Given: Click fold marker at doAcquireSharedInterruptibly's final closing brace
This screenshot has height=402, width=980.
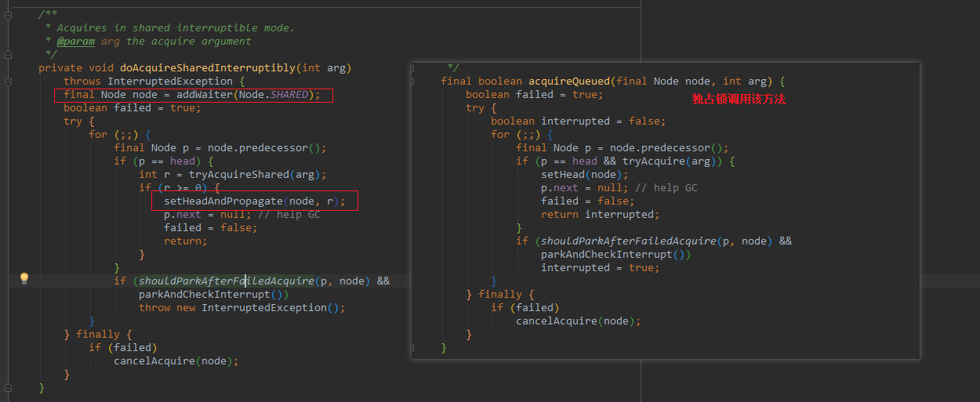Looking at the screenshot, I should click(x=8, y=388).
